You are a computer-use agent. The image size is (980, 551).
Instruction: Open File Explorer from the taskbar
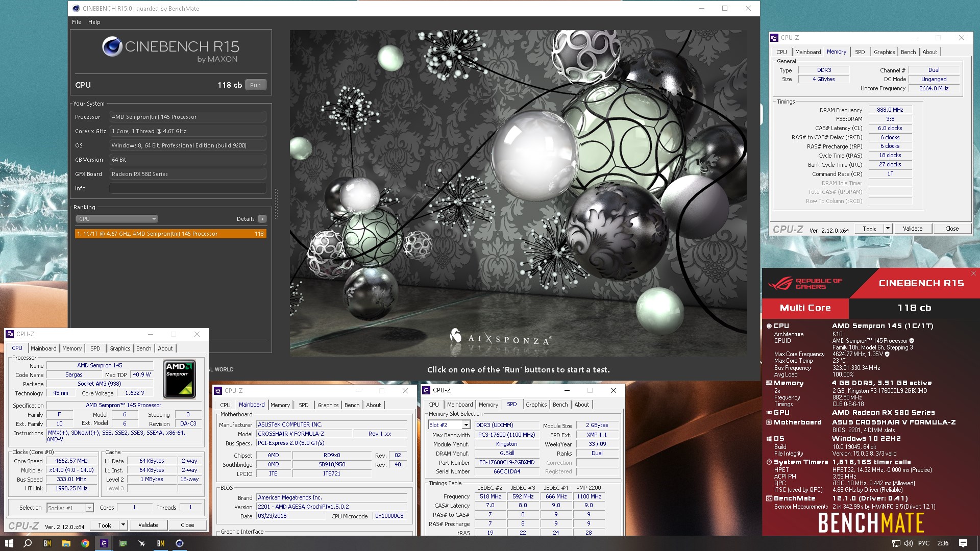[x=66, y=543]
